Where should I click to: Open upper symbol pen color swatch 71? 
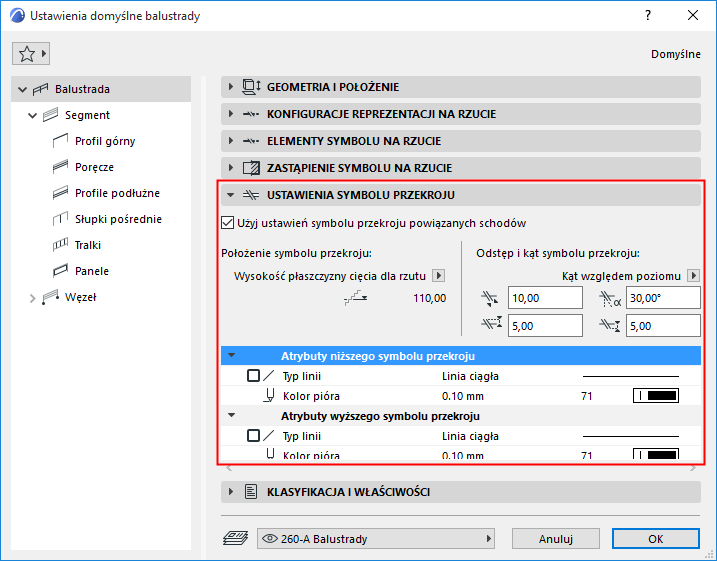coord(656,454)
